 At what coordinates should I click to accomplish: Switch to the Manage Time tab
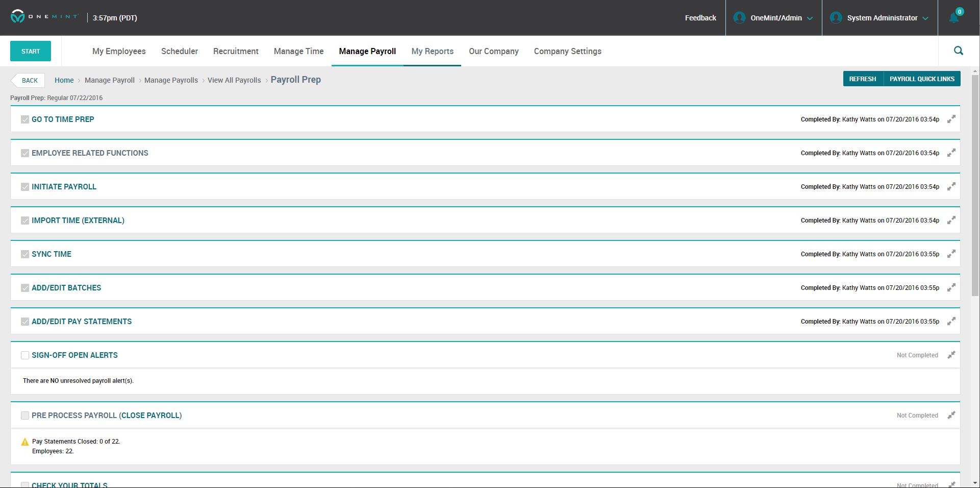(298, 51)
